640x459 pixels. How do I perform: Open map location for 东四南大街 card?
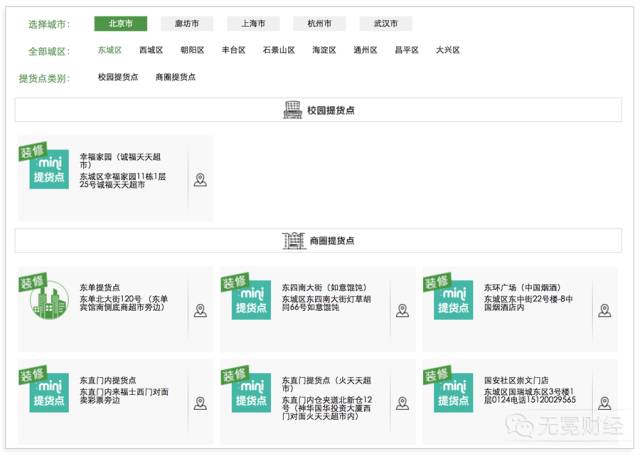(402, 310)
